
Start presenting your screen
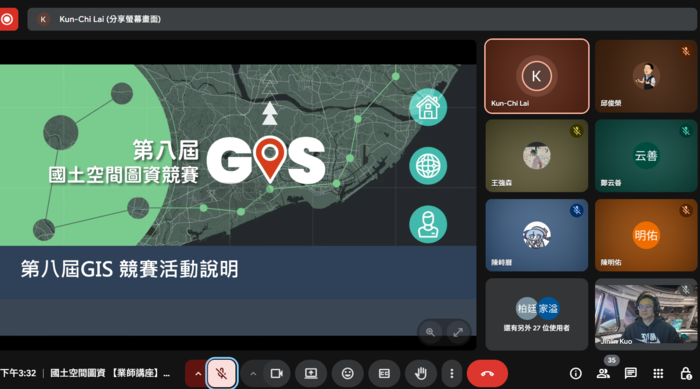point(311,373)
